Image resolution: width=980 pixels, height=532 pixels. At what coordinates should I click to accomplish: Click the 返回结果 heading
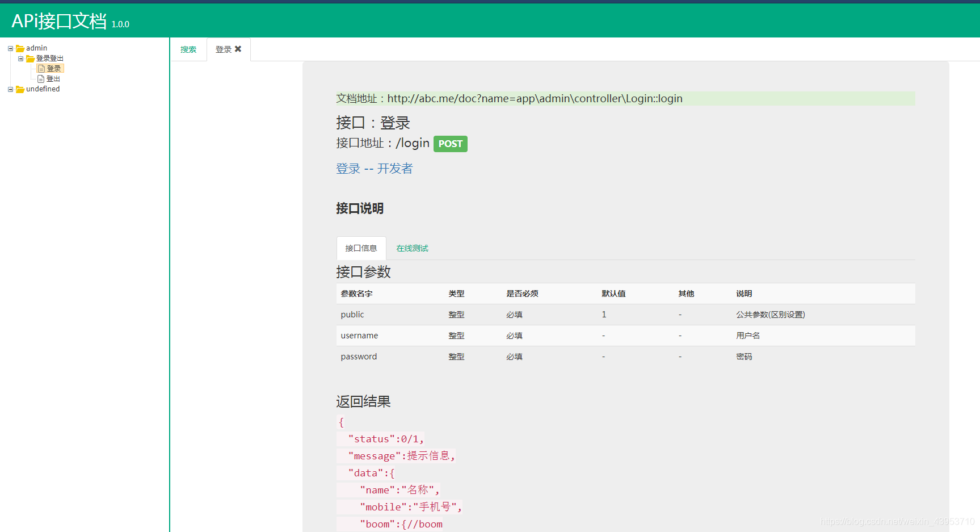pos(363,402)
